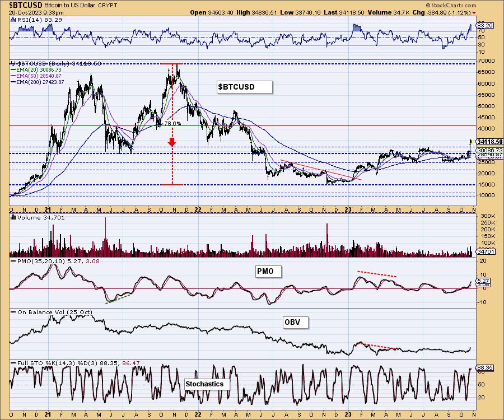
Task: Click the 34118.50 price tag on right axis
Action: 490,142
